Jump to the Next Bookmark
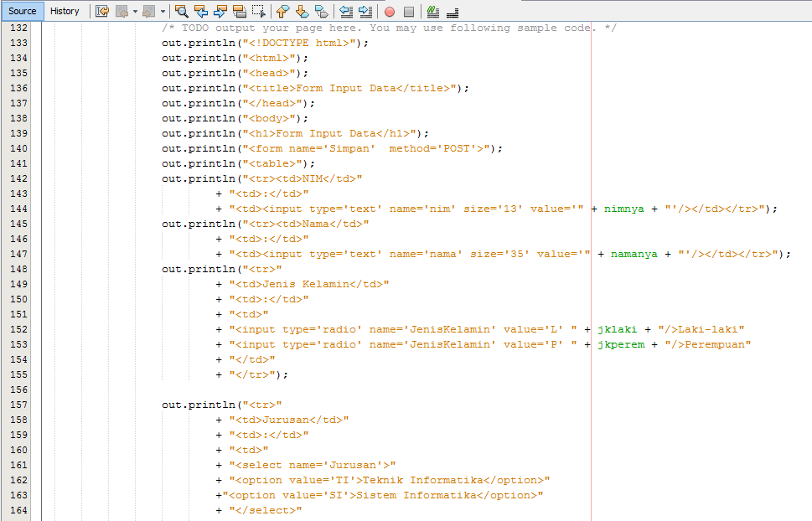This screenshot has width=812, height=521. coord(302,12)
